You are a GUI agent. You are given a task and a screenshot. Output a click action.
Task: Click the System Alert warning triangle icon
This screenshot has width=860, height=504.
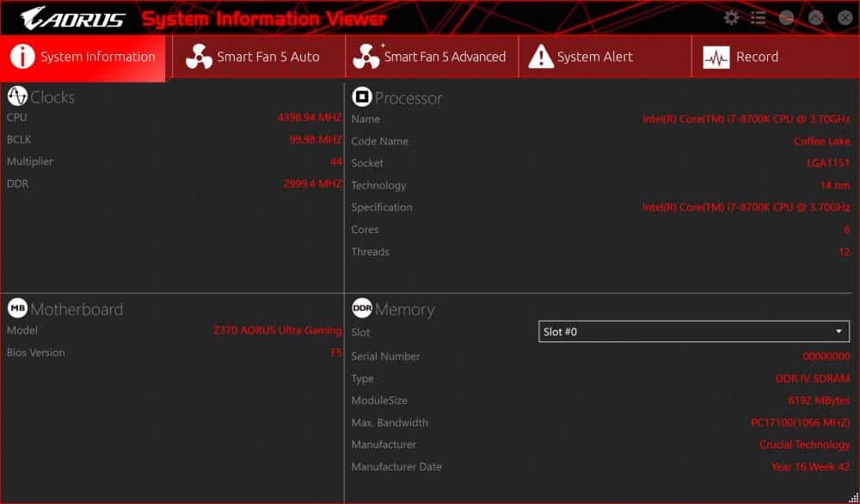point(541,57)
